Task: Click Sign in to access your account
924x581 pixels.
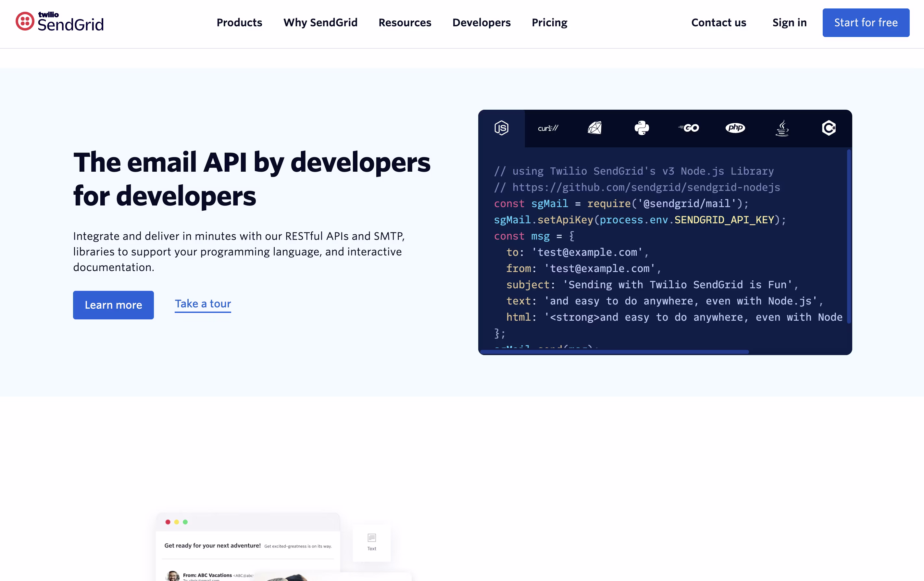Action: [789, 23]
